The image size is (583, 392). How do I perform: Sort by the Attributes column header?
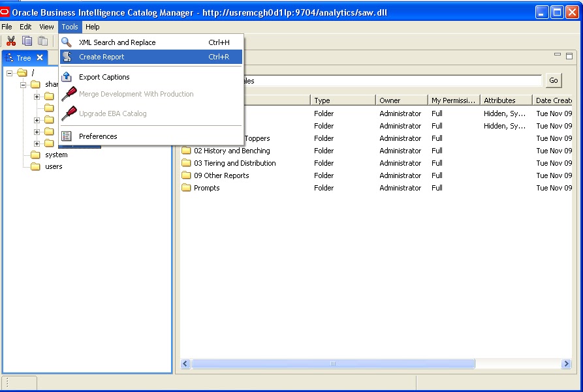tap(506, 100)
